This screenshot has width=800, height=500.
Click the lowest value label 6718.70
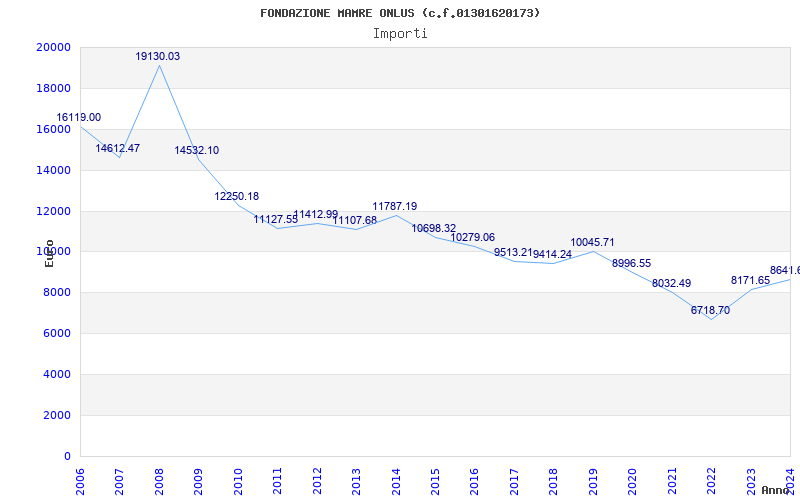710,311
